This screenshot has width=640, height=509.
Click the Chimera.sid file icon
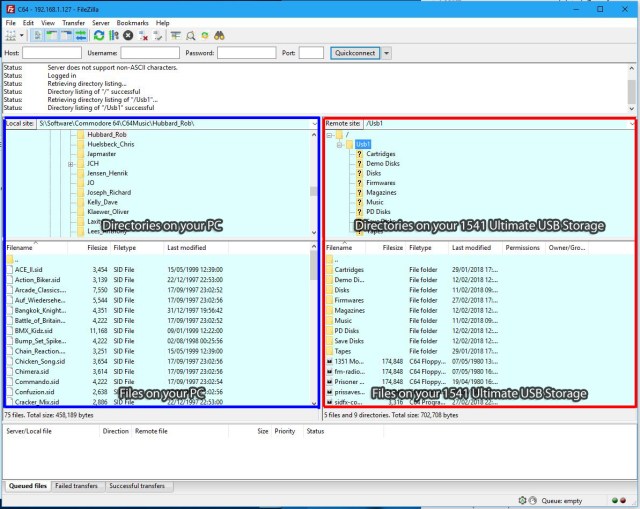pos(10,371)
